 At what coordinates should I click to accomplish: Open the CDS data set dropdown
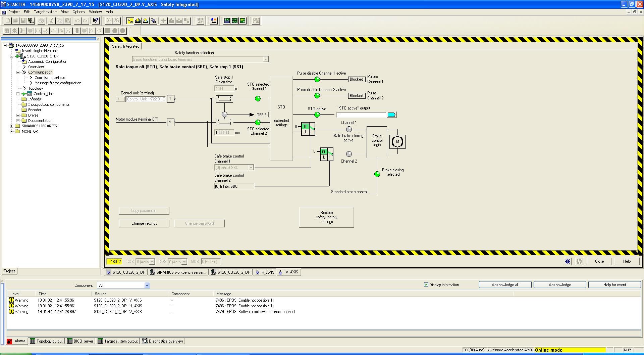click(152, 262)
